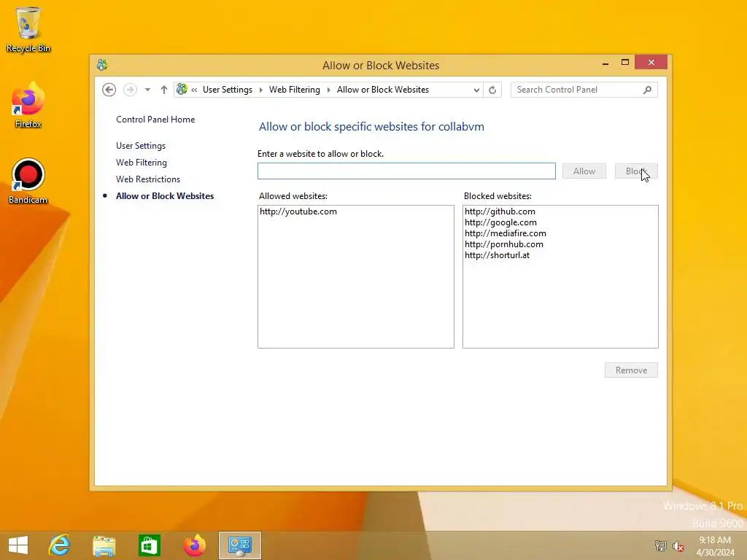Select http://github.com in blocked list
The width and height of the screenshot is (747, 560).
tap(500, 211)
